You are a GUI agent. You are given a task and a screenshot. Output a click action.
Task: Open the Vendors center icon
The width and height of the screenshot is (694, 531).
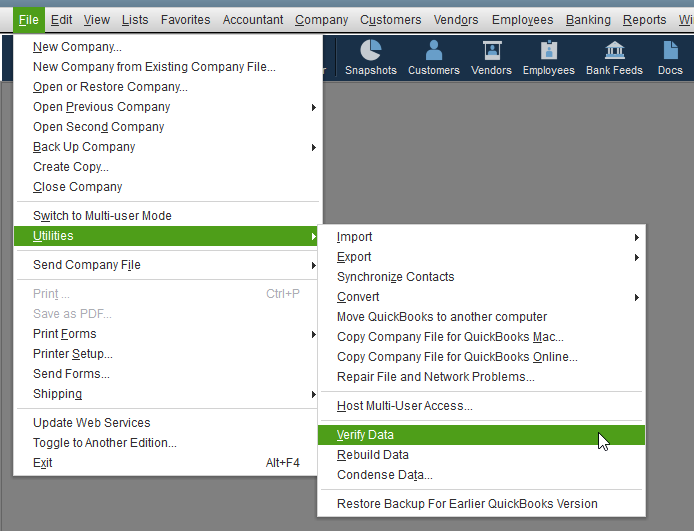point(491,57)
